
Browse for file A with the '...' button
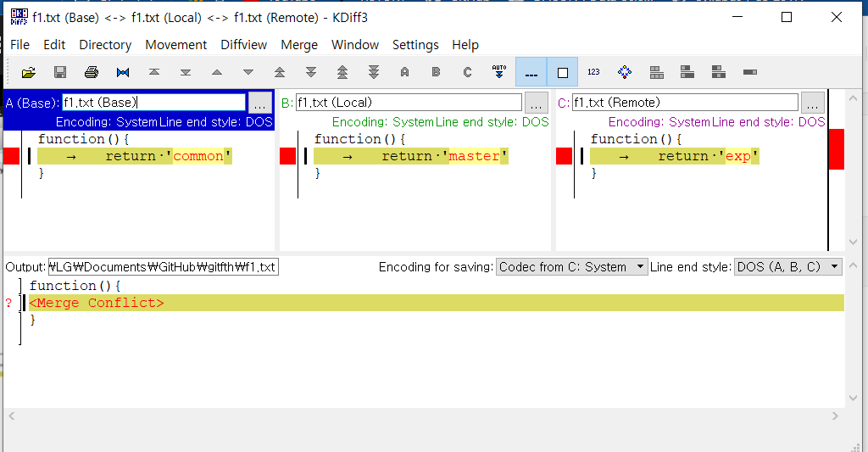(259, 103)
